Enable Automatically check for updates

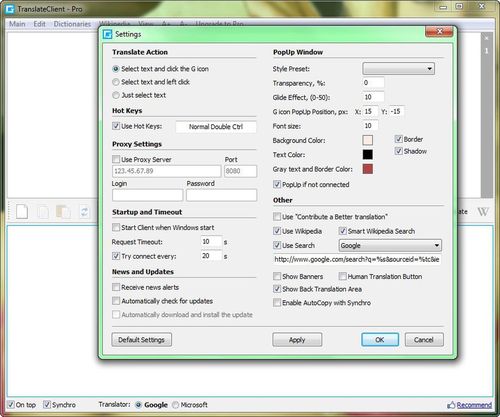[x=116, y=301]
